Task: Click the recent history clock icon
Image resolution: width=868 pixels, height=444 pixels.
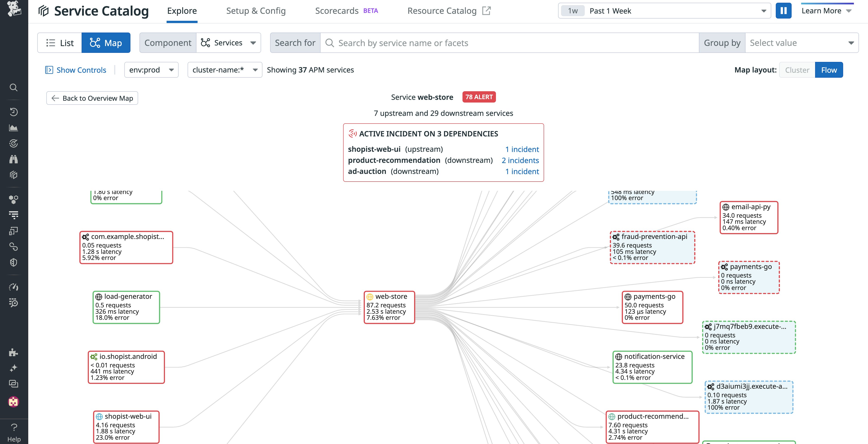Action: click(14, 112)
